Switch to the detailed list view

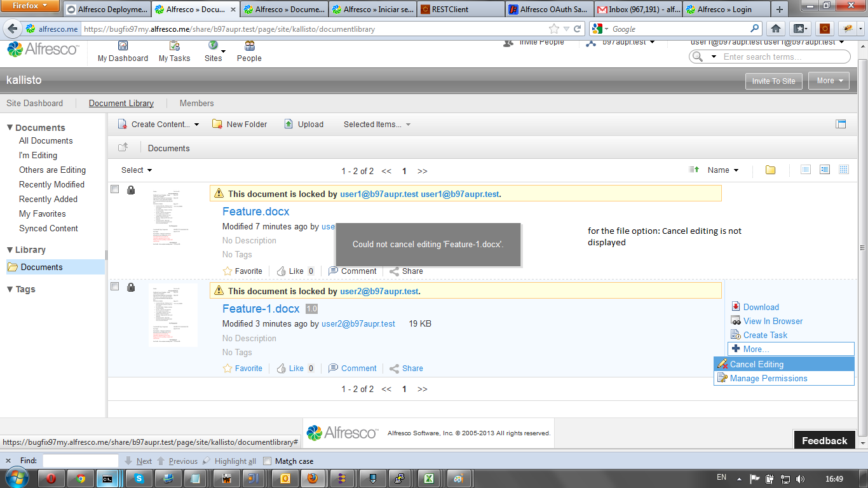point(825,170)
